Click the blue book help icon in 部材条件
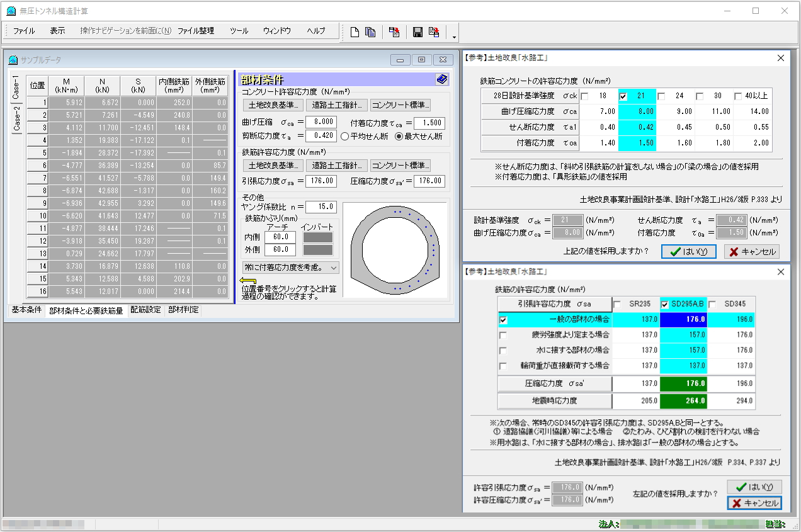Viewport: 801px width, 532px height. (x=441, y=79)
